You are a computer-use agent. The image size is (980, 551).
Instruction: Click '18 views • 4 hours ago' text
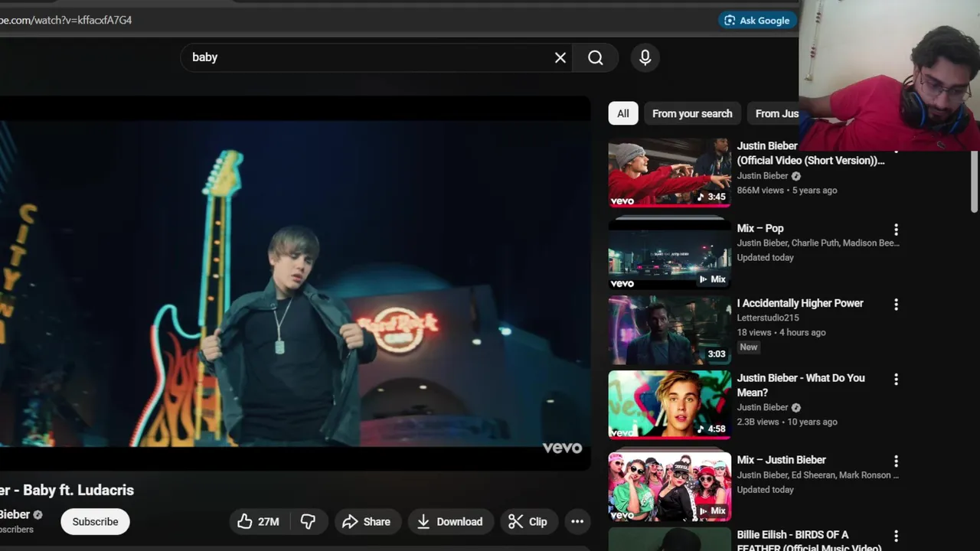click(781, 332)
